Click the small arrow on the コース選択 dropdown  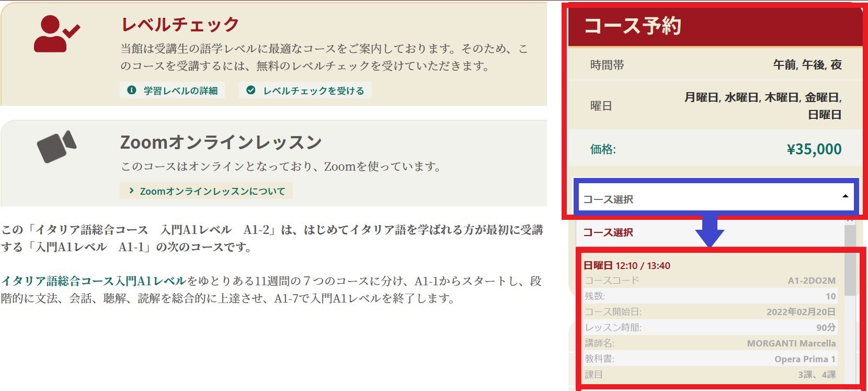coord(845,196)
